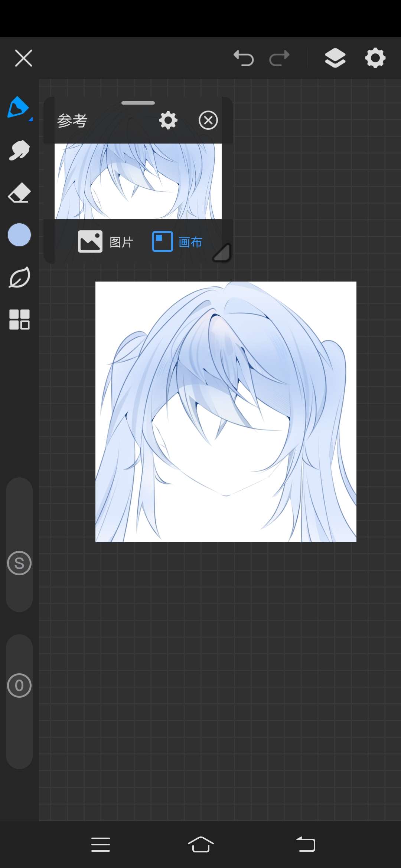Select the smudge tool
The image size is (401, 868).
click(x=19, y=151)
